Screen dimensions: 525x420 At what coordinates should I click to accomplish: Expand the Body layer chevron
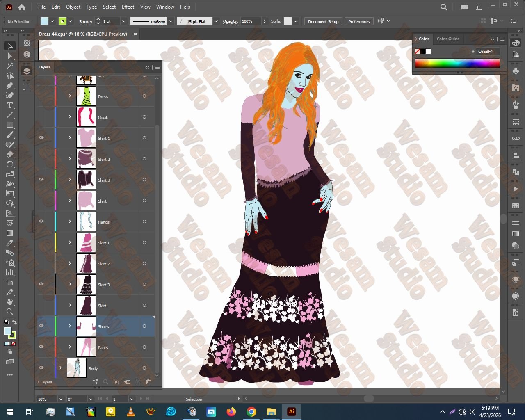[60, 368]
